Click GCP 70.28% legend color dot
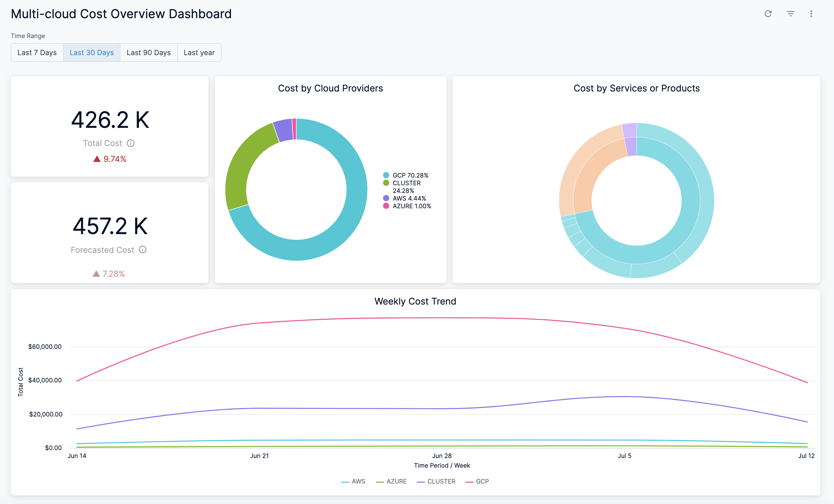 386,175
